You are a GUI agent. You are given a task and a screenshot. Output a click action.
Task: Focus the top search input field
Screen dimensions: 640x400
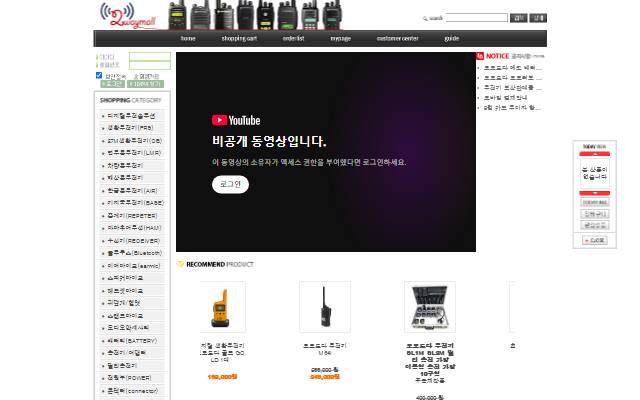pos(477,18)
